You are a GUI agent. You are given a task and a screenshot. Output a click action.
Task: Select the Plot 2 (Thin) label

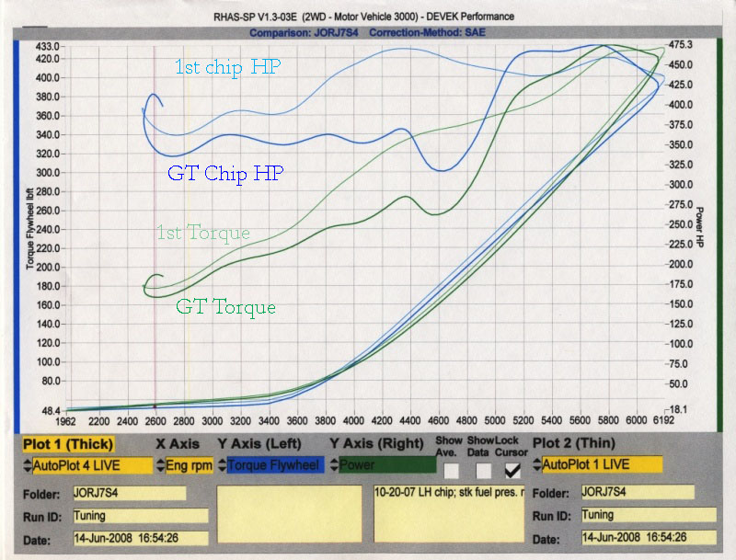573,442
